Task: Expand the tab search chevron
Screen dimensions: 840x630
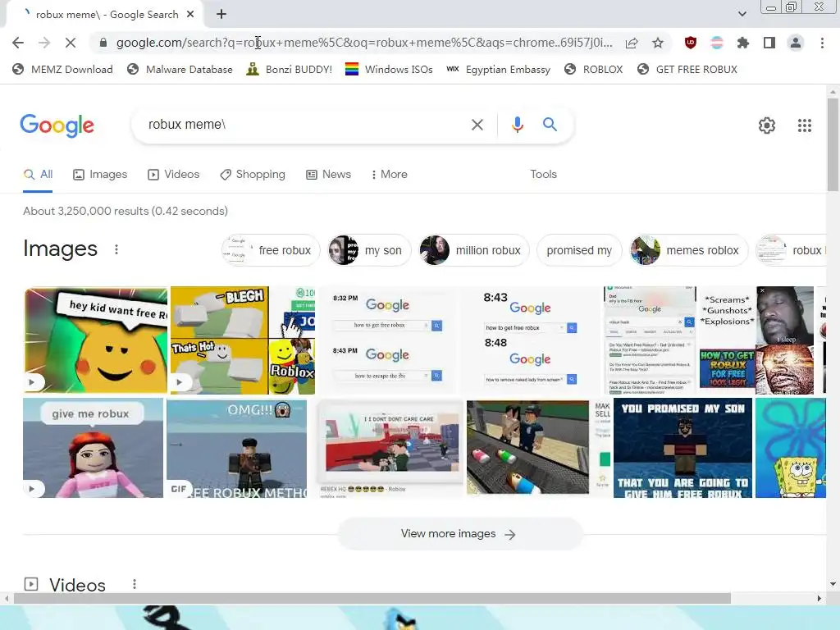Action: coord(742,14)
